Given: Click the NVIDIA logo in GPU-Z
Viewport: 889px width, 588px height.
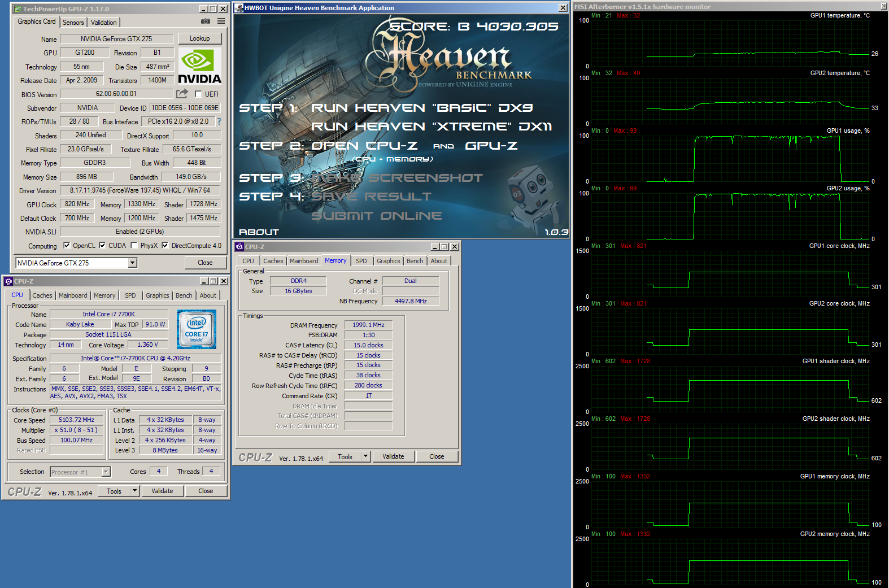Looking at the screenshot, I should 199,66.
